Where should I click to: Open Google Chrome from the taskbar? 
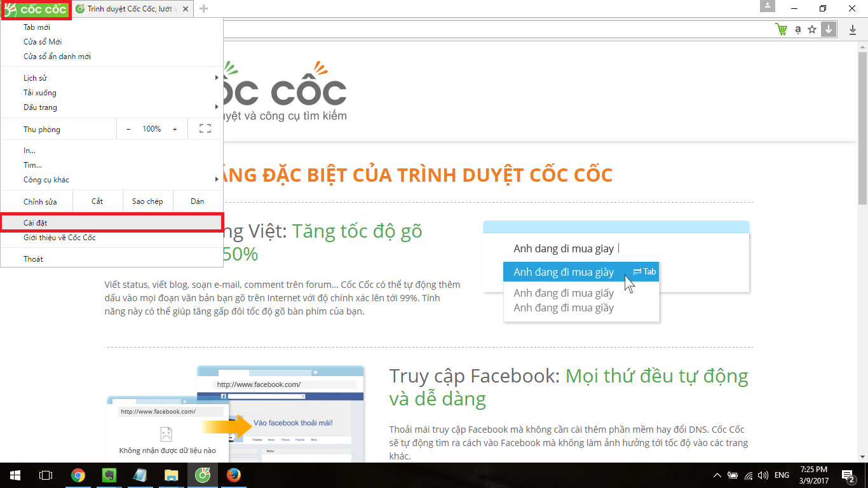[x=78, y=475]
